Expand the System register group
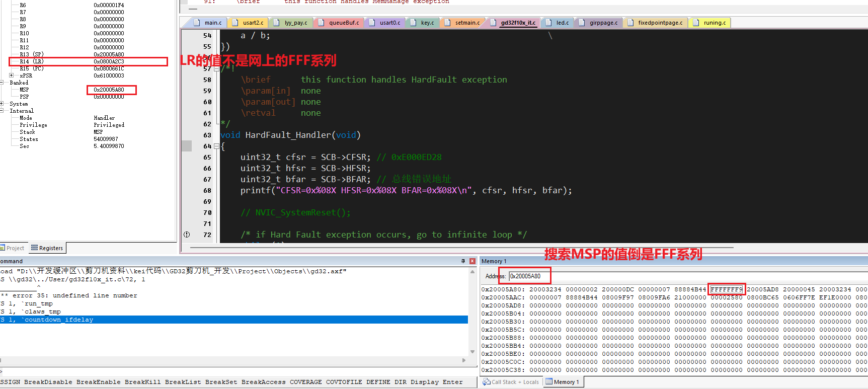This screenshot has width=868, height=389. [x=2, y=104]
